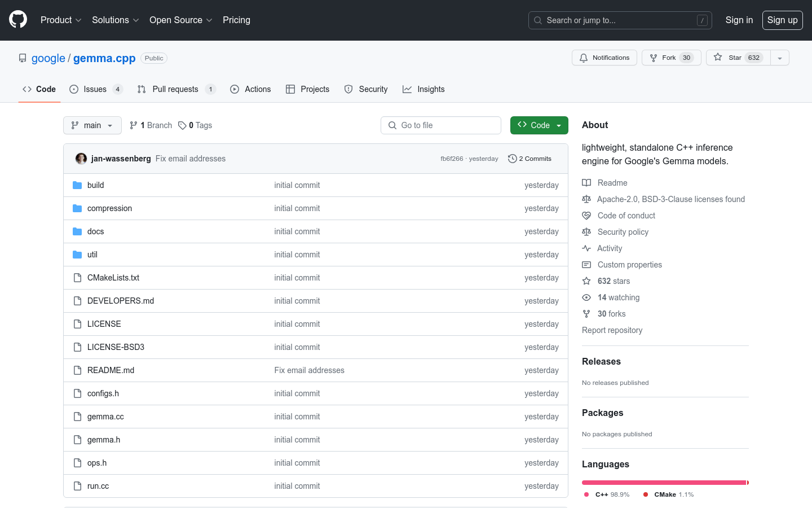812x508 pixels.
Task: Click the build folder icon
Action: click(x=77, y=185)
